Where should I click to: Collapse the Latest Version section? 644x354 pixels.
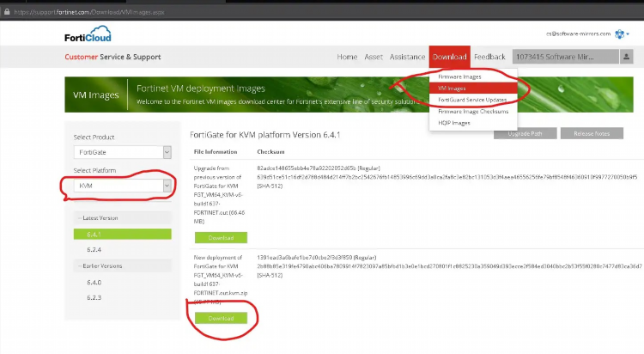coord(123,218)
